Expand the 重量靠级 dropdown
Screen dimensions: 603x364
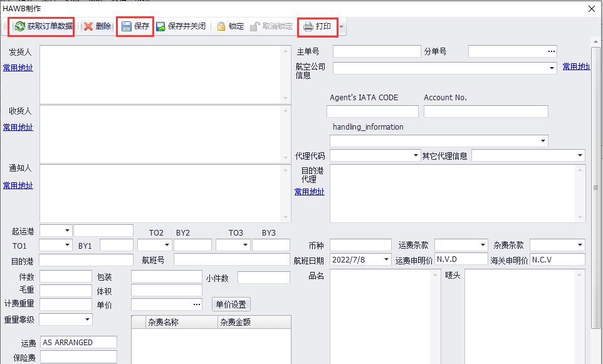87,320
